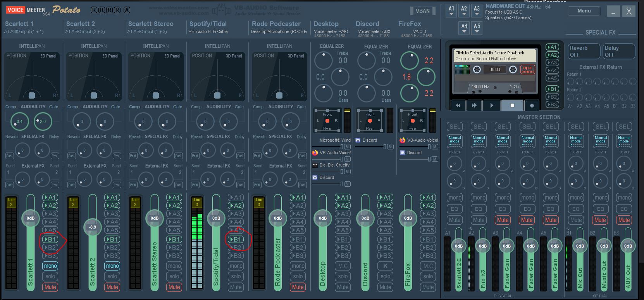The height and width of the screenshot is (300, 644).
Task: Open the A2 hardware output device list
Action: click(x=464, y=10)
